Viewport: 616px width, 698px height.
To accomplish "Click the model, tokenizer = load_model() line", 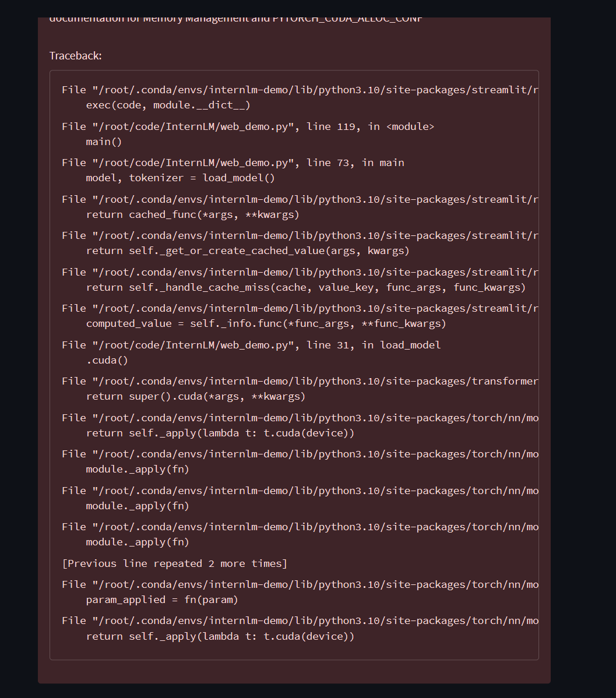I will [x=181, y=178].
